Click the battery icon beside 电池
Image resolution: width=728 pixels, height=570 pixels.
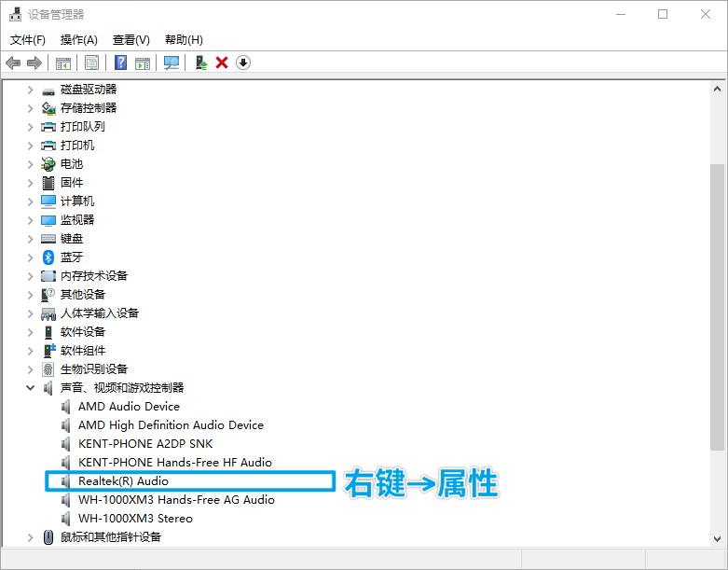coord(48,164)
